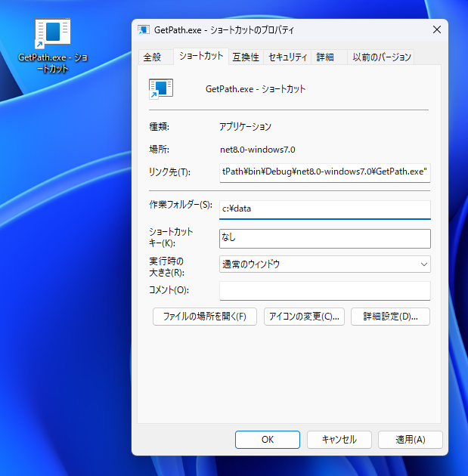This screenshot has width=468, height=476.
Task: Confirm with the OK button
Action: [x=267, y=439]
